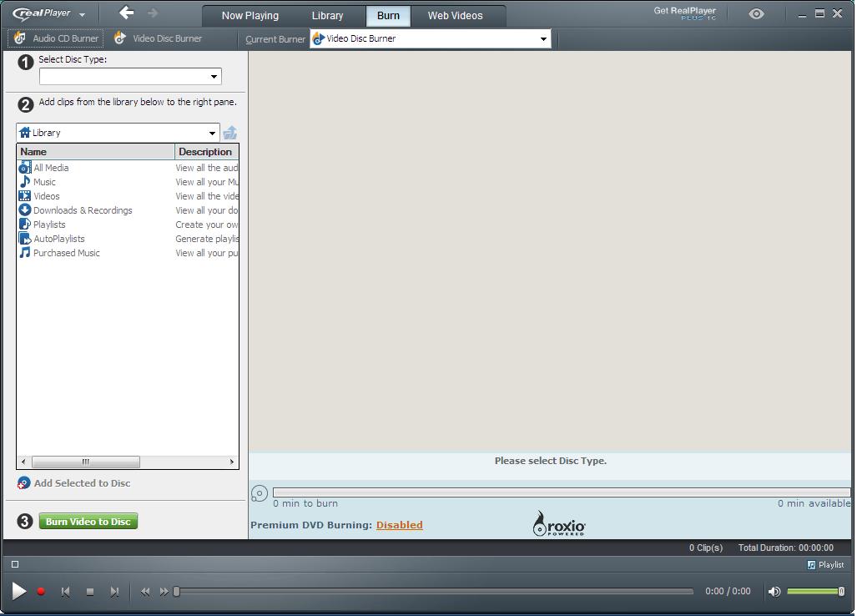This screenshot has width=857, height=616.
Task: Skip to the next clip
Action: click(114, 592)
